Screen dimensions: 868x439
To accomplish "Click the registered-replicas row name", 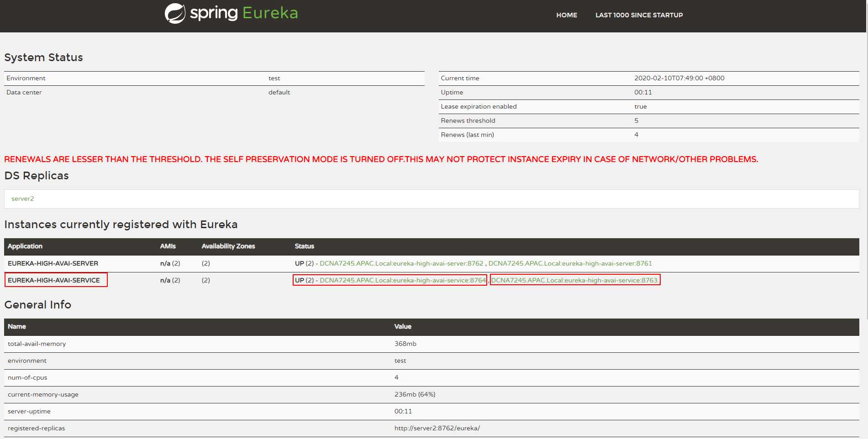I will click(37, 428).
